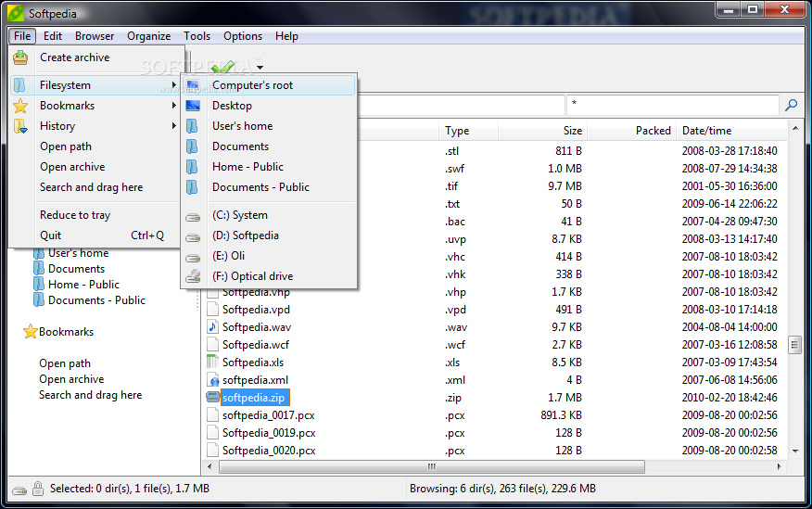Select file softpedia_0017.pcx
This screenshot has width=812, height=509.
point(268,415)
